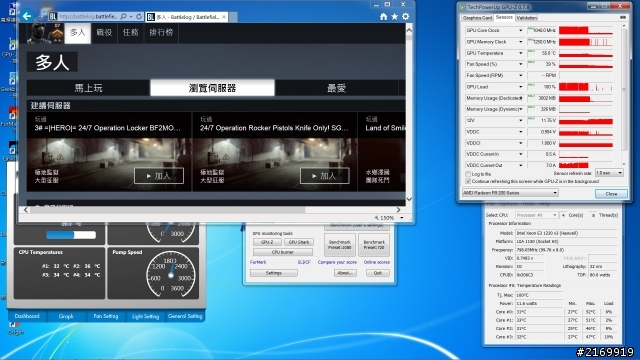Open CPU Select Processor dropdown
Screen dimensions: 640x360
click(536, 215)
